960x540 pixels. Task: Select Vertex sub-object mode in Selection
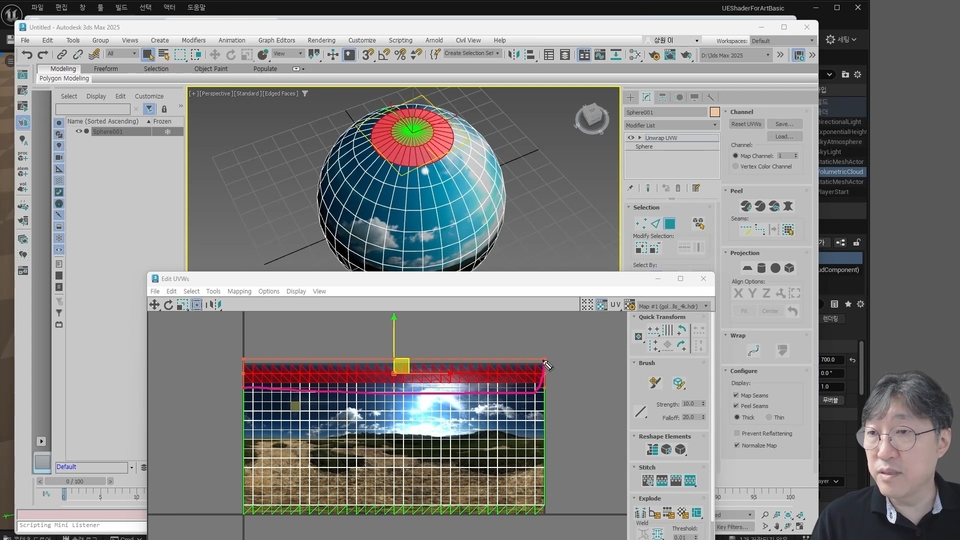click(640, 223)
